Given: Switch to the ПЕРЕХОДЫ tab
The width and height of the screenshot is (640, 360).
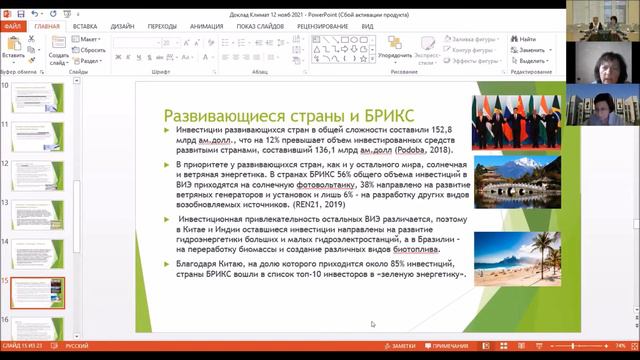Looking at the screenshot, I should click(x=162, y=26).
